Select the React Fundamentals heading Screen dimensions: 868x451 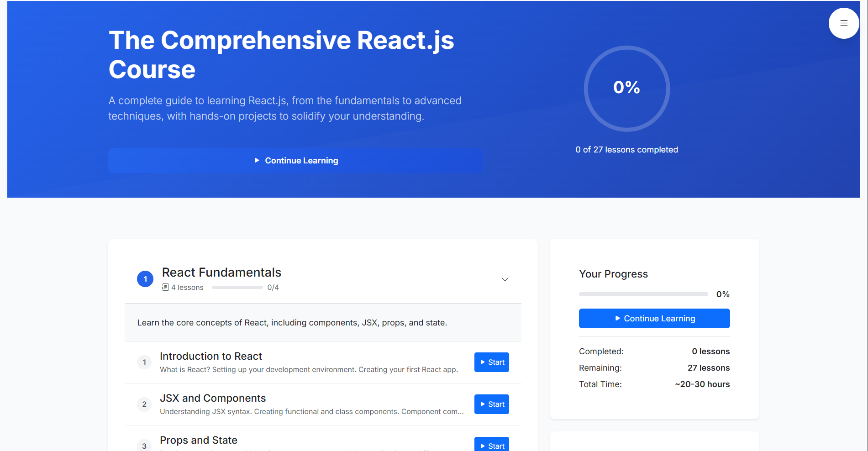click(221, 273)
